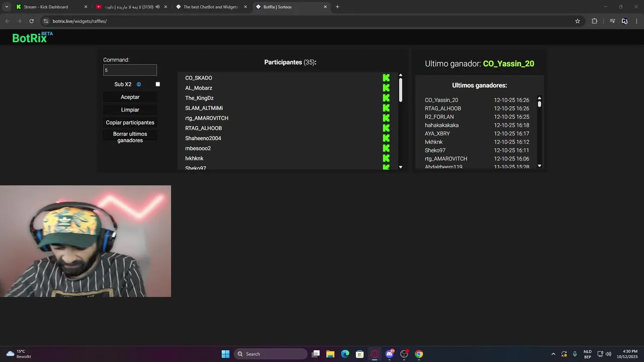Screen dimensions: 644x362
Task: Click the Limpiar button
Action: pyautogui.click(x=130, y=110)
